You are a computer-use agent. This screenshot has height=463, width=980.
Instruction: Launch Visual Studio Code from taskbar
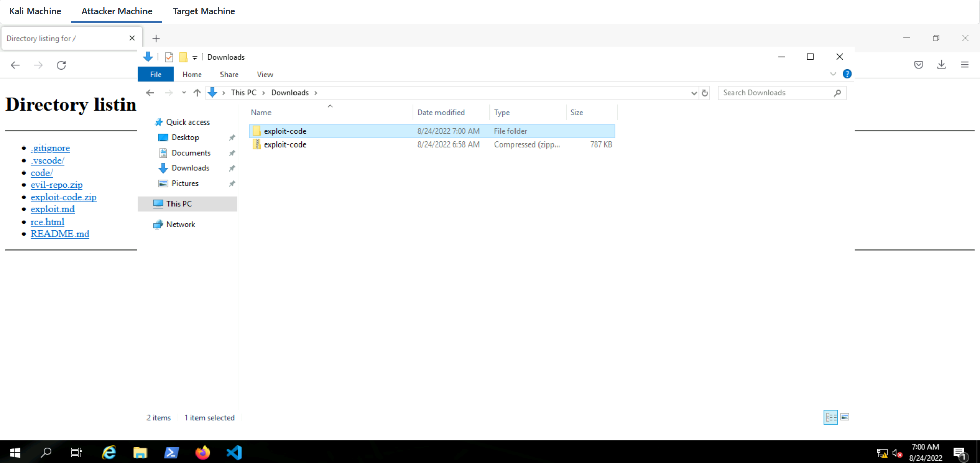pos(234,452)
